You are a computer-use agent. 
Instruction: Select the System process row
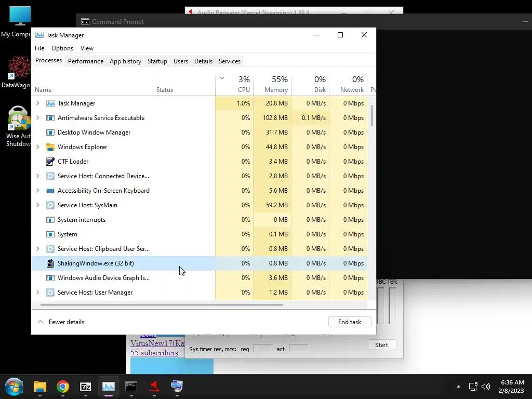(199, 234)
